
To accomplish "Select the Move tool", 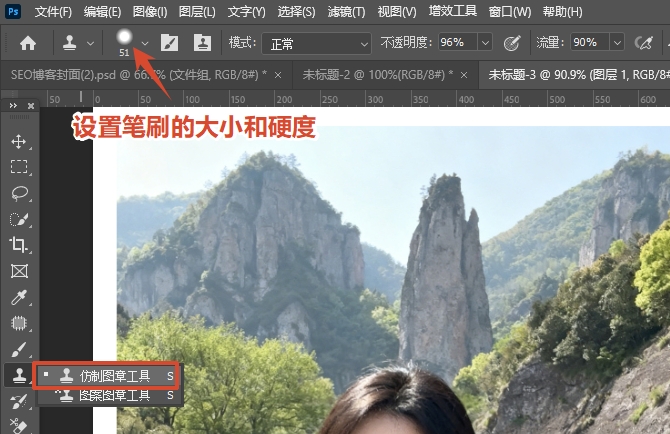I will (19, 141).
